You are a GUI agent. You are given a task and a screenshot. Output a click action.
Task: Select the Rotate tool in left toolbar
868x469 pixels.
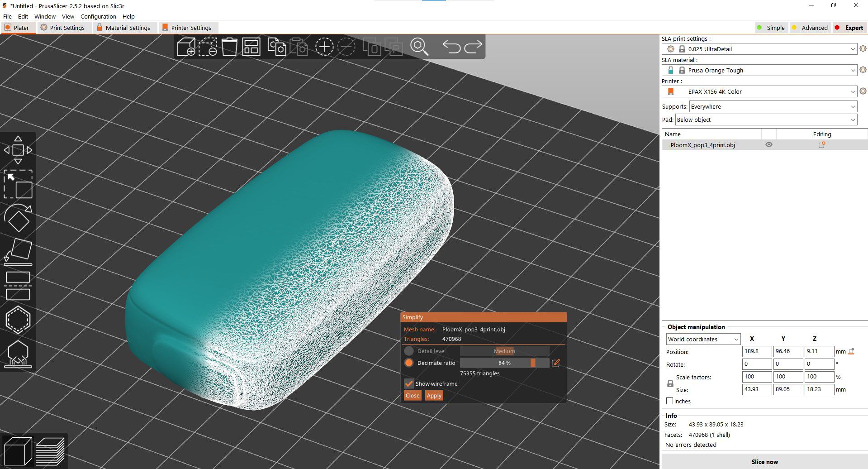click(x=18, y=218)
